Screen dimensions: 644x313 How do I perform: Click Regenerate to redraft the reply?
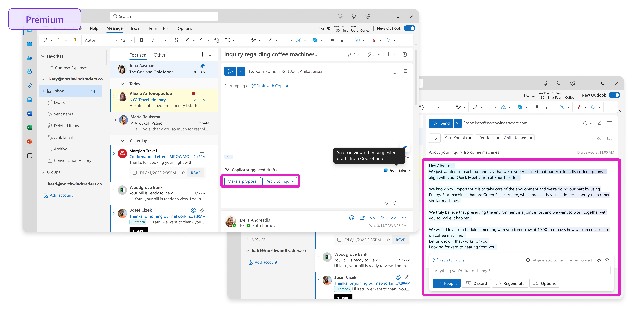510,283
